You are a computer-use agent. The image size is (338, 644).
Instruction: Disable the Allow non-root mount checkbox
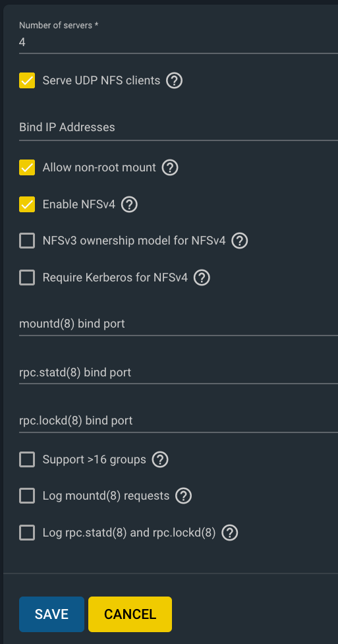tap(27, 167)
